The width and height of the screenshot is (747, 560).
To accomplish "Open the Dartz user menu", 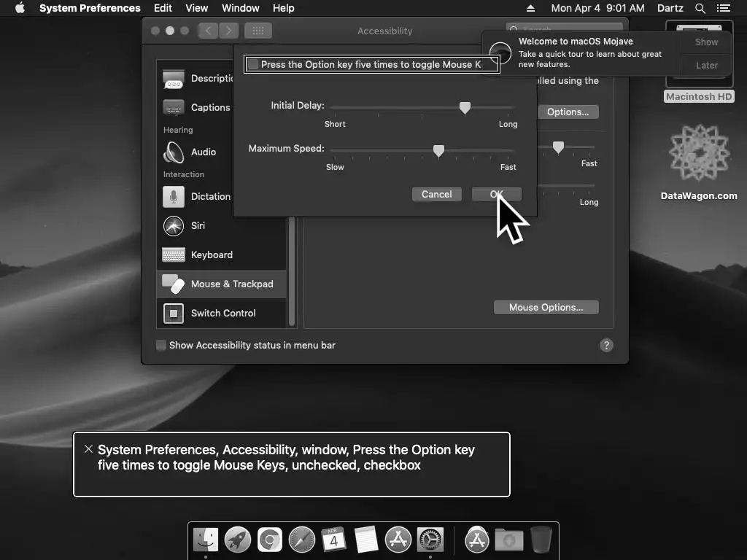I will point(670,8).
